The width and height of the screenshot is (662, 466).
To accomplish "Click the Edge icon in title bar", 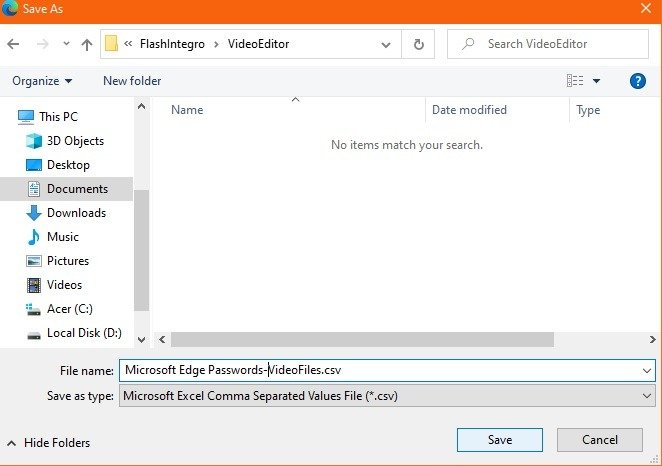I will tap(9, 8).
